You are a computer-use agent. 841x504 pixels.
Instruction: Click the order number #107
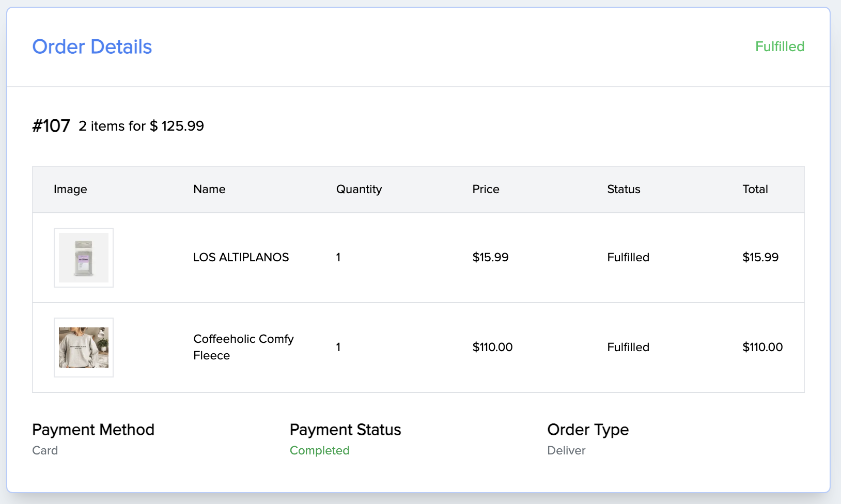51,126
